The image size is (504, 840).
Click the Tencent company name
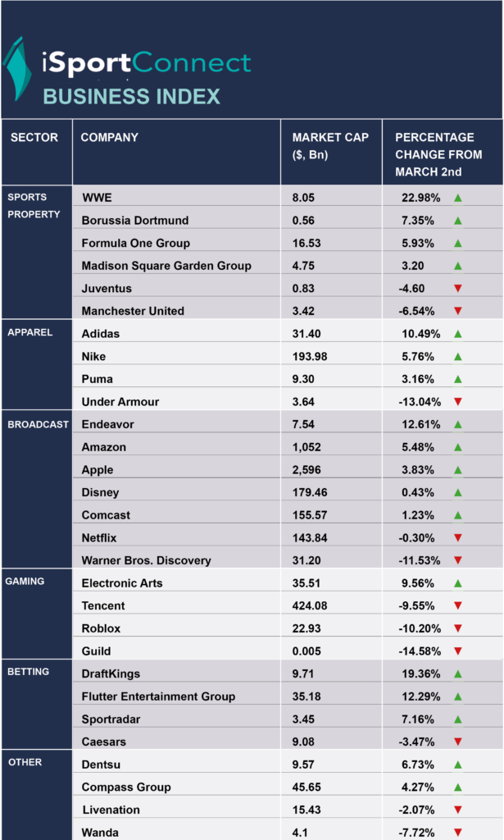click(x=103, y=606)
